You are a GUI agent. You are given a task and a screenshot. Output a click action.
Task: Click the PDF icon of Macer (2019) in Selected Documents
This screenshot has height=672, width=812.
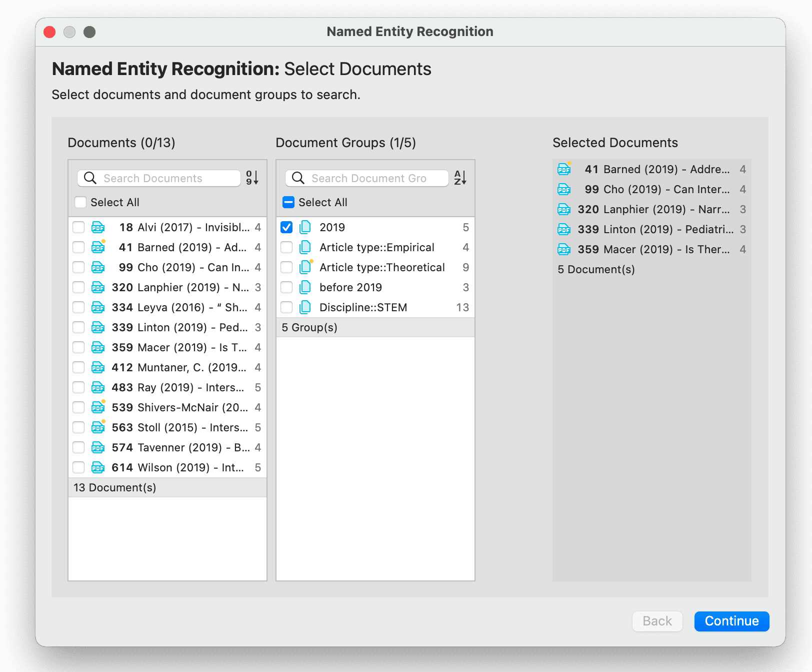pyautogui.click(x=564, y=249)
